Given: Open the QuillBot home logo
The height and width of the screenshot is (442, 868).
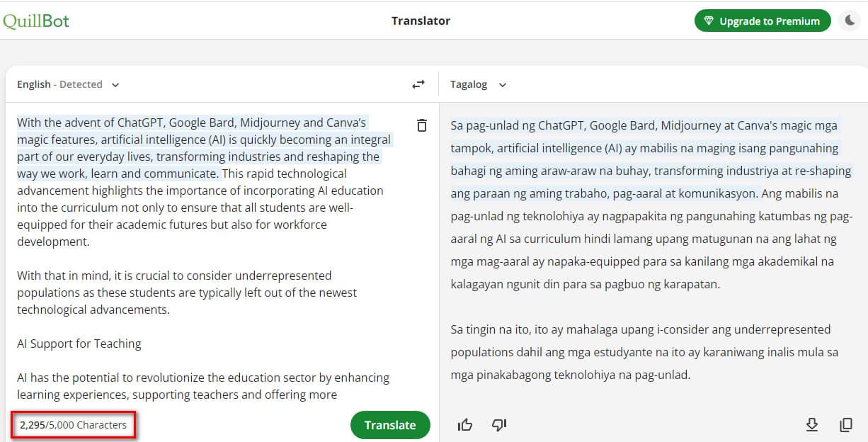Looking at the screenshot, I should [36, 21].
